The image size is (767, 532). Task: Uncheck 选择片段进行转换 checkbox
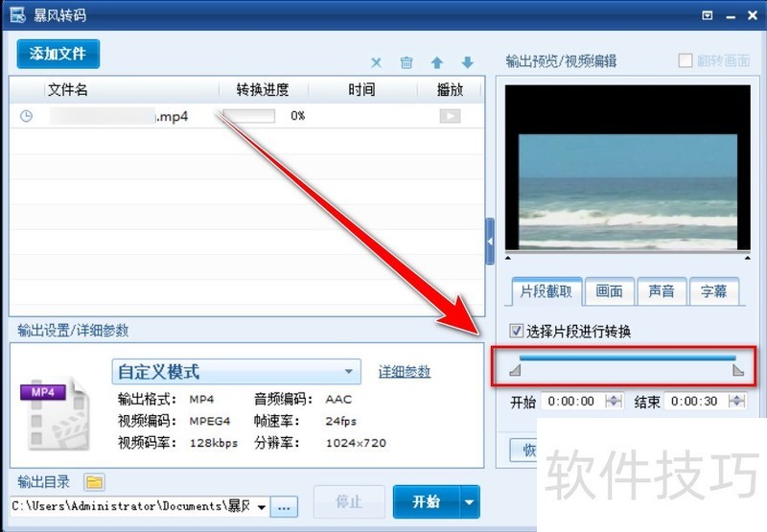(x=516, y=331)
